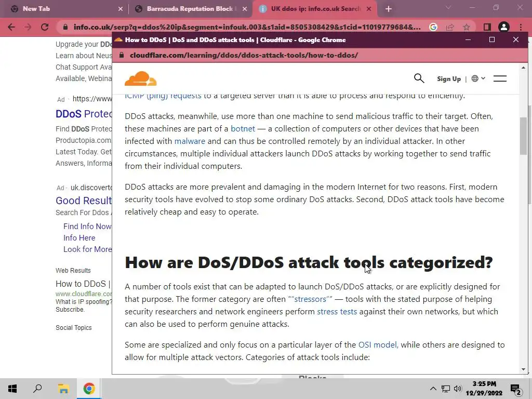Open a new browser tab

(389, 9)
